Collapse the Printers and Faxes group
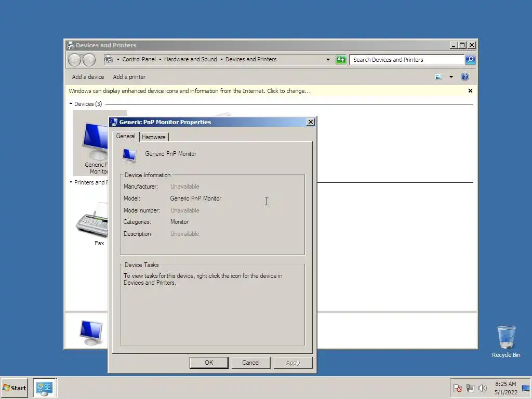This screenshot has height=399, width=532. click(x=71, y=182)
